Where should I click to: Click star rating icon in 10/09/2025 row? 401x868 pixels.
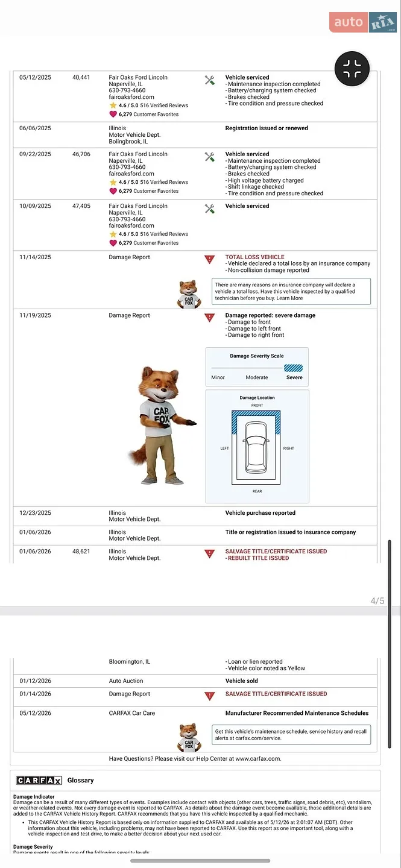(113, 234)
